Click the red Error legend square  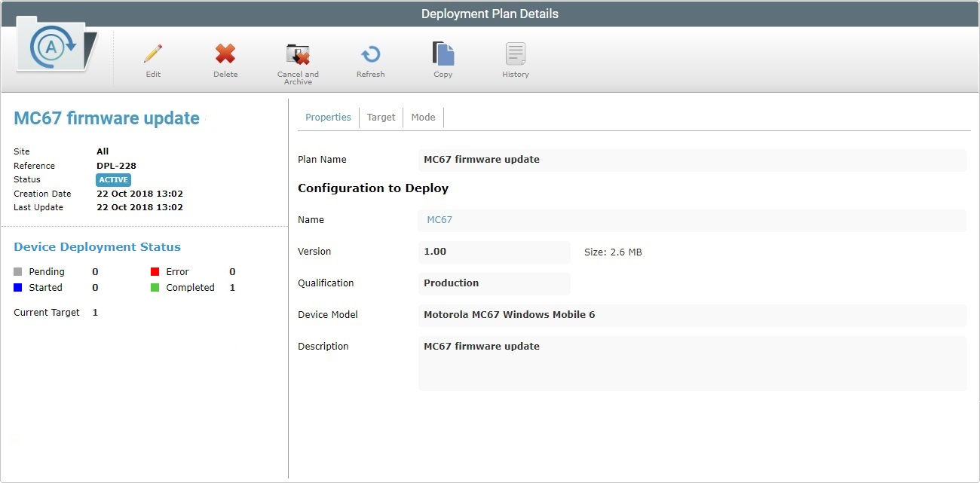(x=155, y=271)
